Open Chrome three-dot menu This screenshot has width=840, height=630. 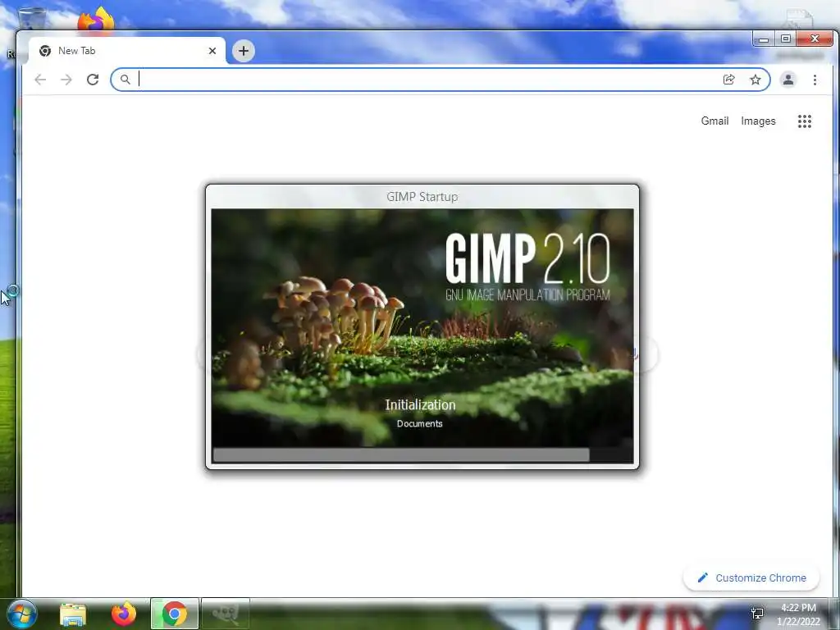tap(815, 80)
